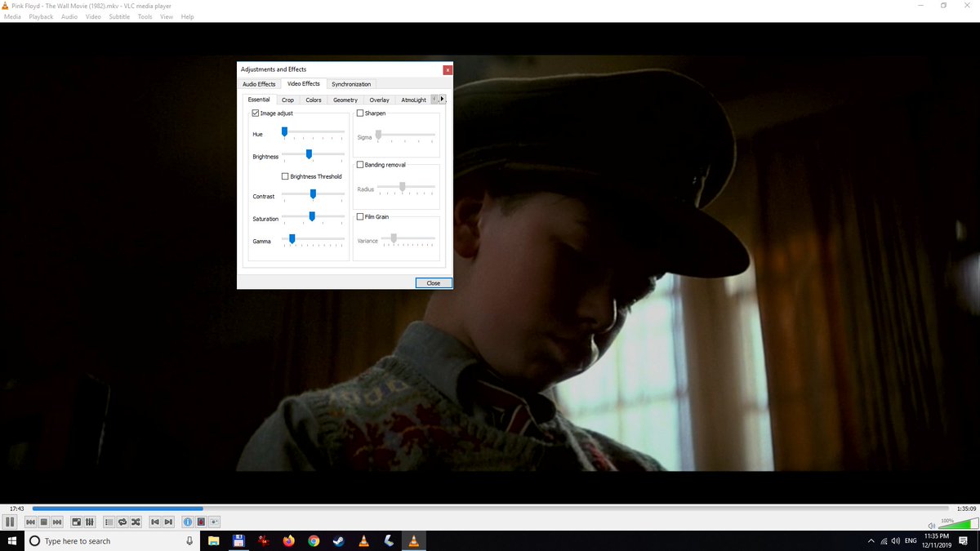
Task: Go to previous chapter
Action: 155,522
